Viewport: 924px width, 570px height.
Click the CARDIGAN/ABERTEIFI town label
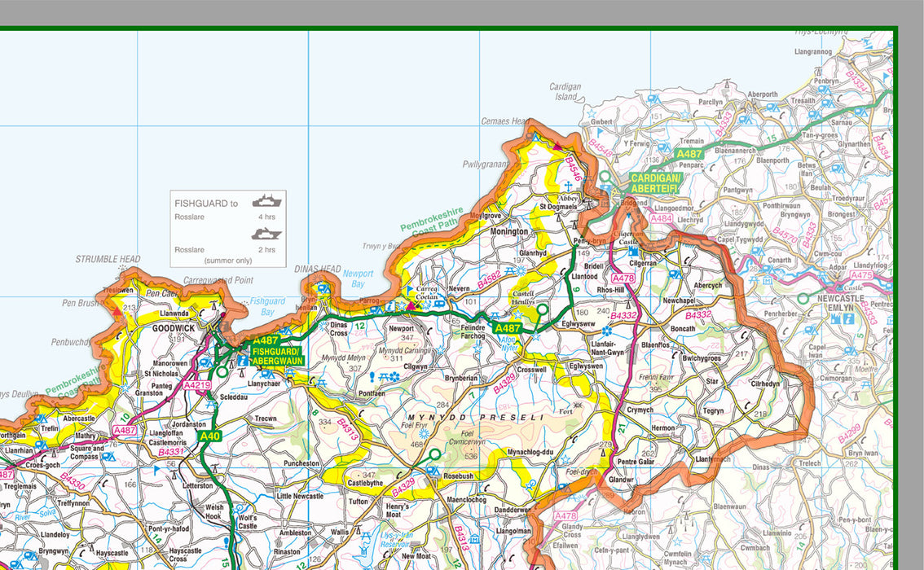point(655,183)
